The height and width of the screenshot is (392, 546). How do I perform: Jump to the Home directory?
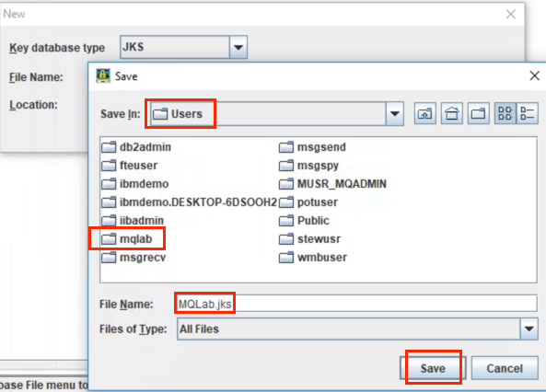(x=452, y=113)
